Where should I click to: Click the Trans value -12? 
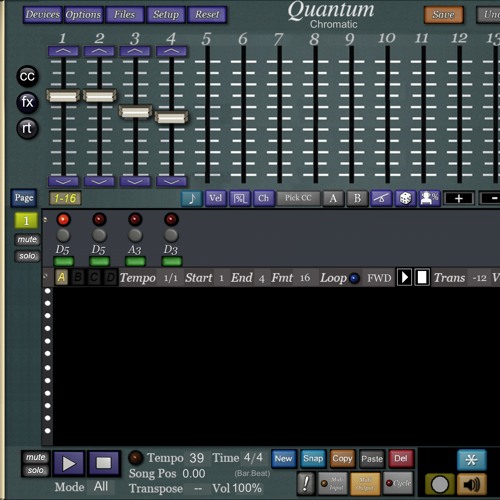479,278
